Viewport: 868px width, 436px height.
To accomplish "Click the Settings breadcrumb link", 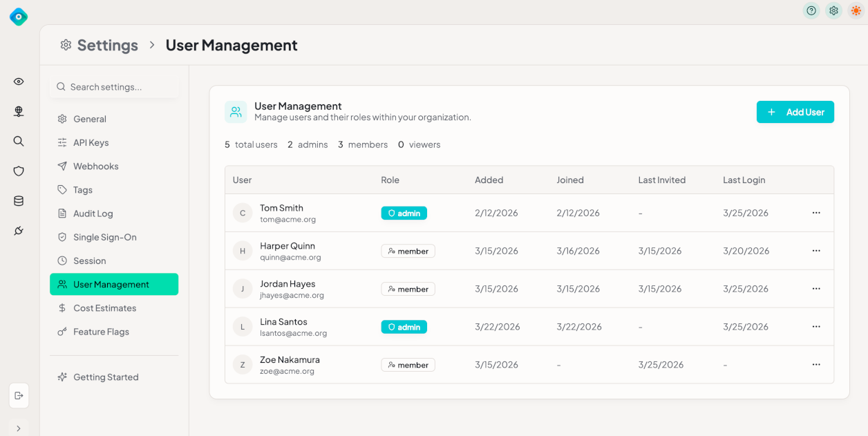I will click(107, 45).
